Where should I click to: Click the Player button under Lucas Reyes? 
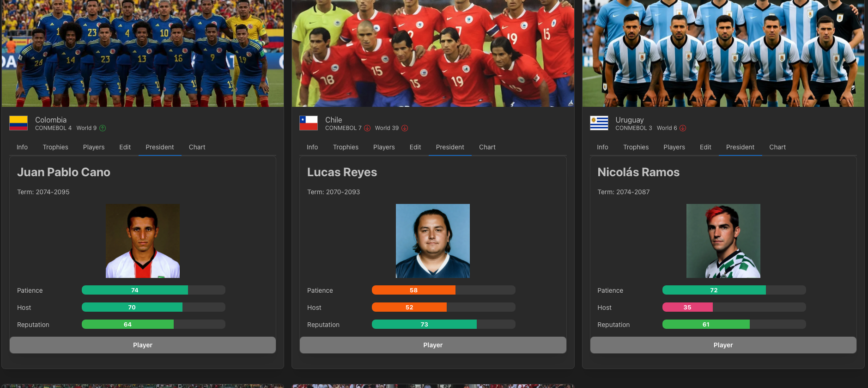(433, 345)
